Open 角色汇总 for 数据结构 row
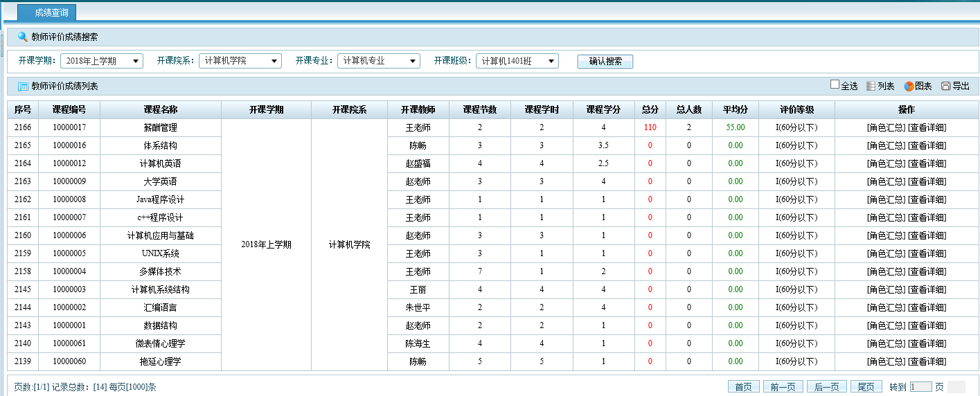This screenshot has height=396, width=980. pyautogui.click(x=886, y=325)
